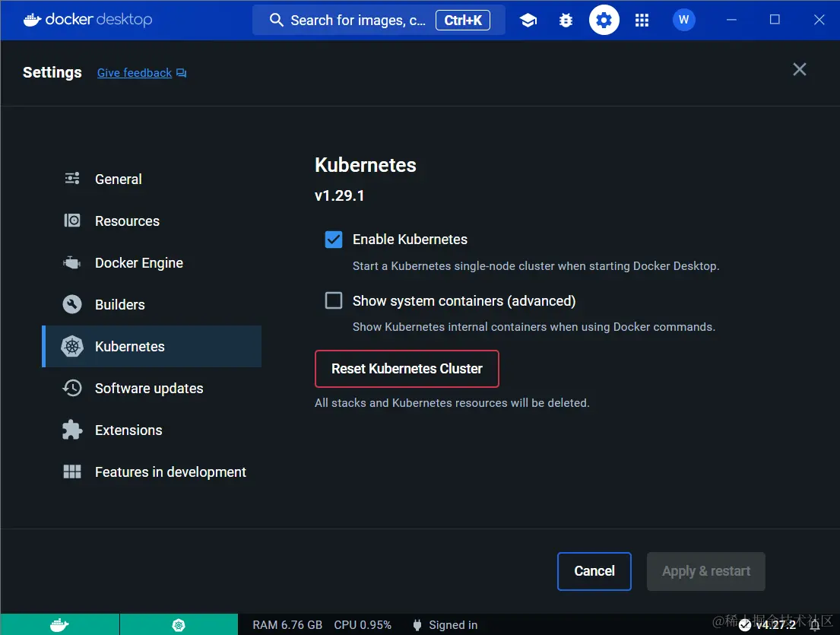This screenshot has width=840, height=635.
Task: Click the Docker Engine icon
Action: pos(71,262)
